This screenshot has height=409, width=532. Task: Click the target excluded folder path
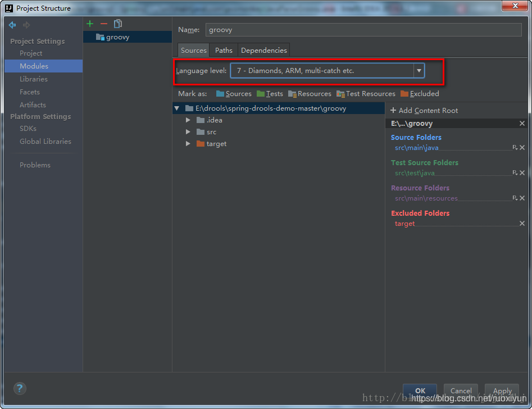(404, 224)
